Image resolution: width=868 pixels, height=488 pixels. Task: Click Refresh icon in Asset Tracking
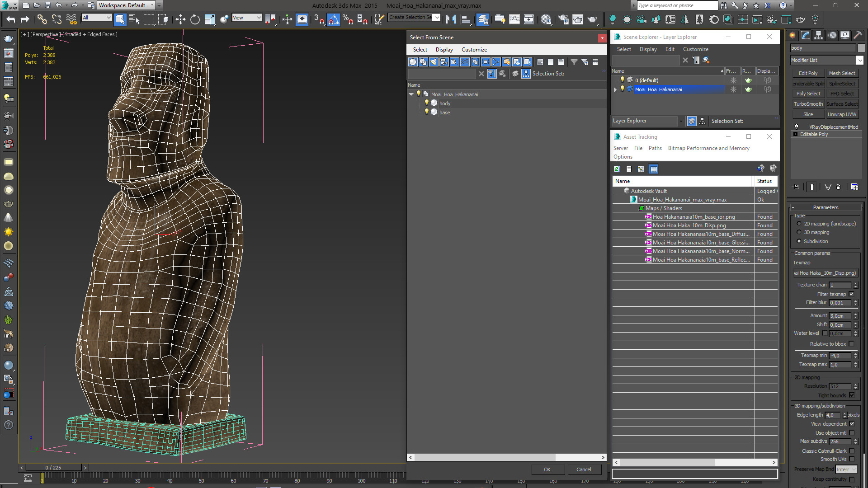[617, 169]
